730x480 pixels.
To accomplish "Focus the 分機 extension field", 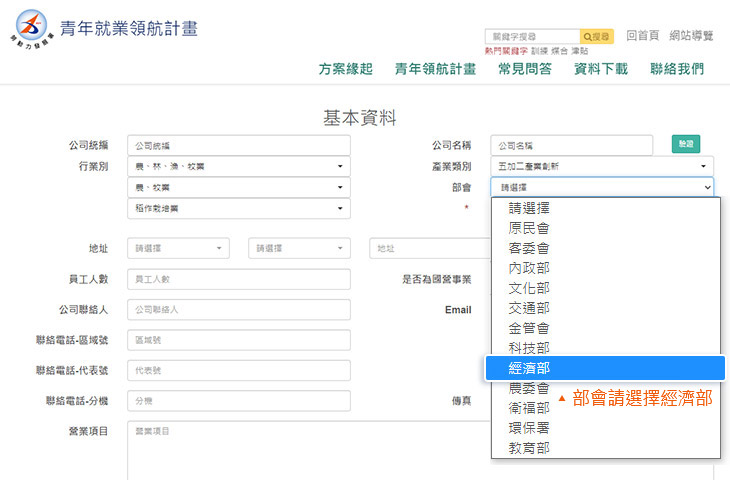I will pos(239,400).
